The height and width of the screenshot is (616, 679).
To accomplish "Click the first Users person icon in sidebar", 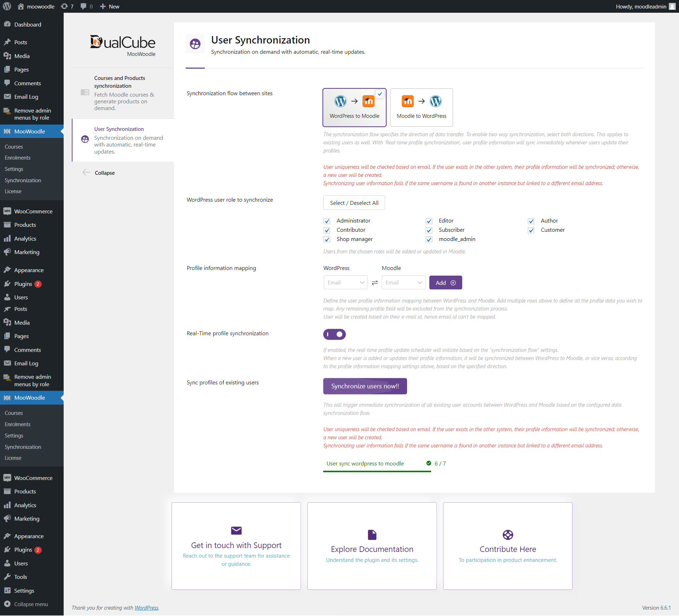I will coord(7,297).
